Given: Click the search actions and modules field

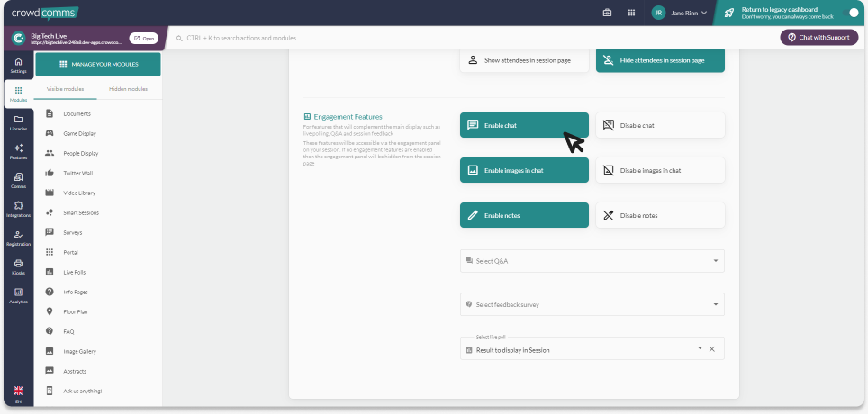Looking at the screenshot, I should pos(360,38).
